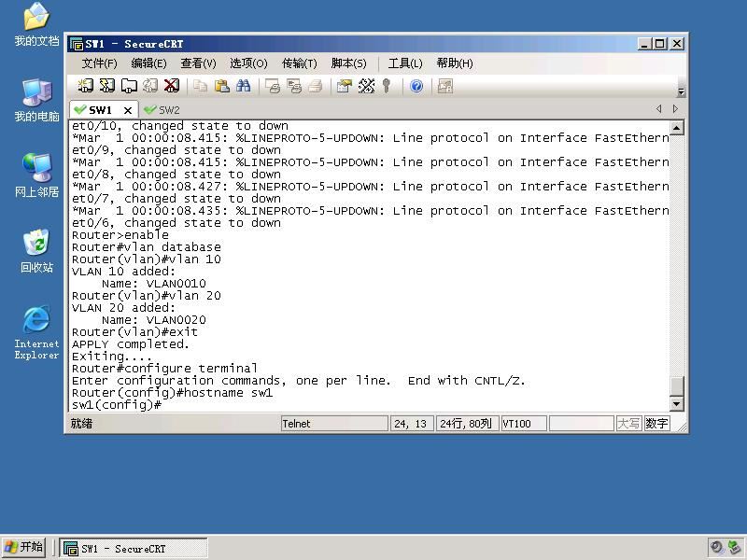Click the Disconnect red X icon
The image size is (747, 560).
point(172,86)
